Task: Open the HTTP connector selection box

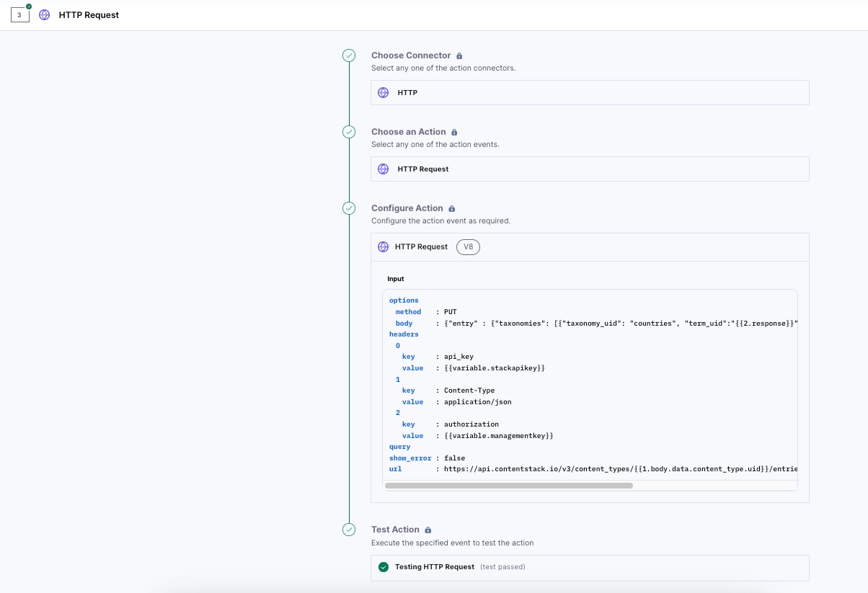Action: pos(589,93)
